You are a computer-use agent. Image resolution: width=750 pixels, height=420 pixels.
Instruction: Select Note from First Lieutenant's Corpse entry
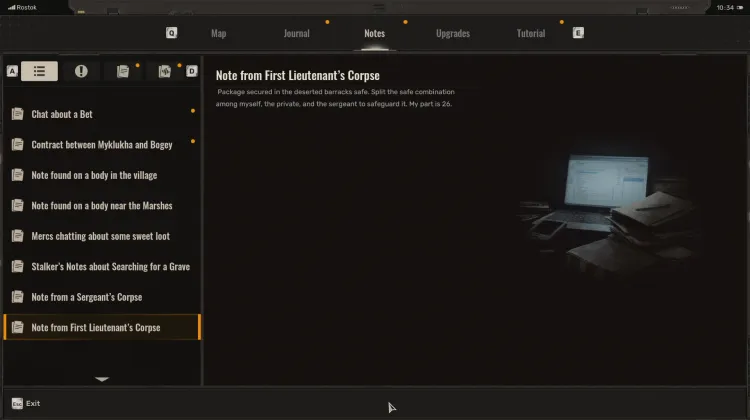click(102, 327)
